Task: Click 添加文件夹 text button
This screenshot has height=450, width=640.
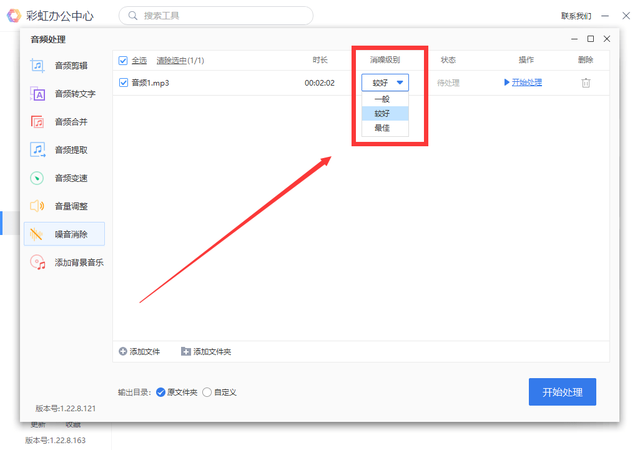Action: [x=212, y=351]
